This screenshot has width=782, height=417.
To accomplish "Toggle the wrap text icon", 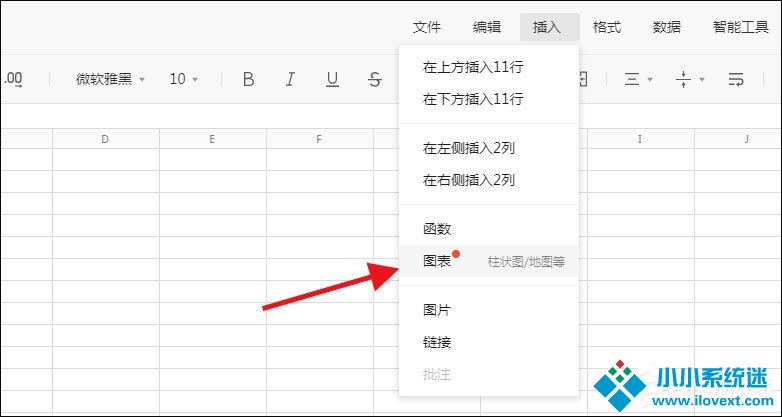I will (x=736, y=79).
